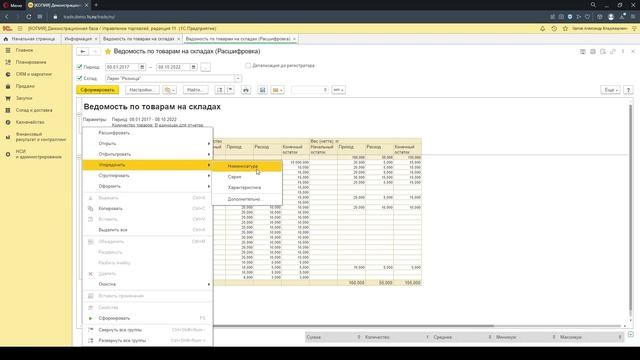Enable Детализация до регистратора checkbox
Screen dimensions: 640x360
248,65
